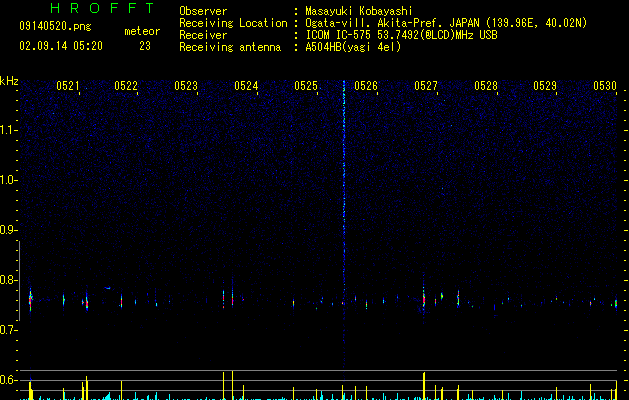Screen dimensions: 629x400
Task: Click the 1.1 frequency axis label
Action: (x=8, y=130)
